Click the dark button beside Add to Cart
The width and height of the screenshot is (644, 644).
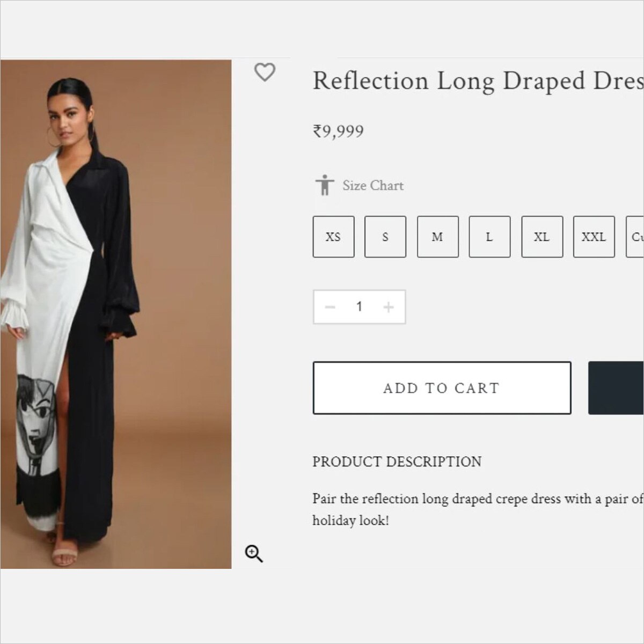tap(616, 388)
